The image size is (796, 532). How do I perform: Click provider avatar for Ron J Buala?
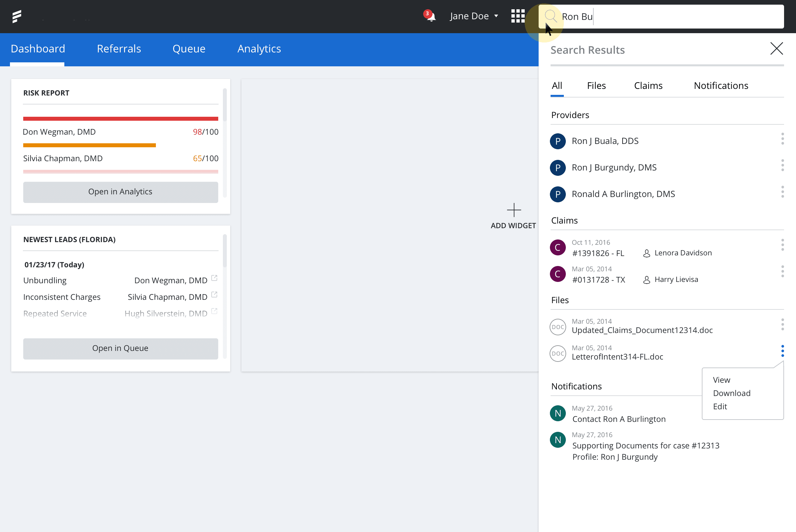pos(558,141)
